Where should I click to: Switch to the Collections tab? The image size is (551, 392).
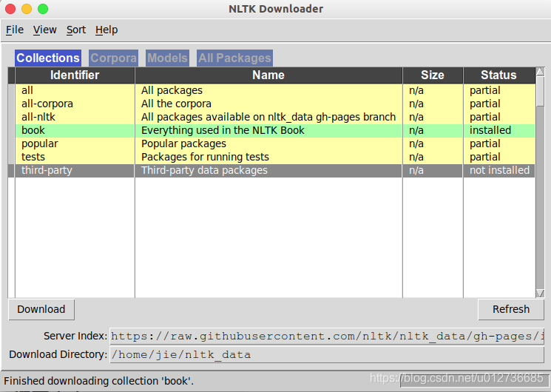point(48,58)
